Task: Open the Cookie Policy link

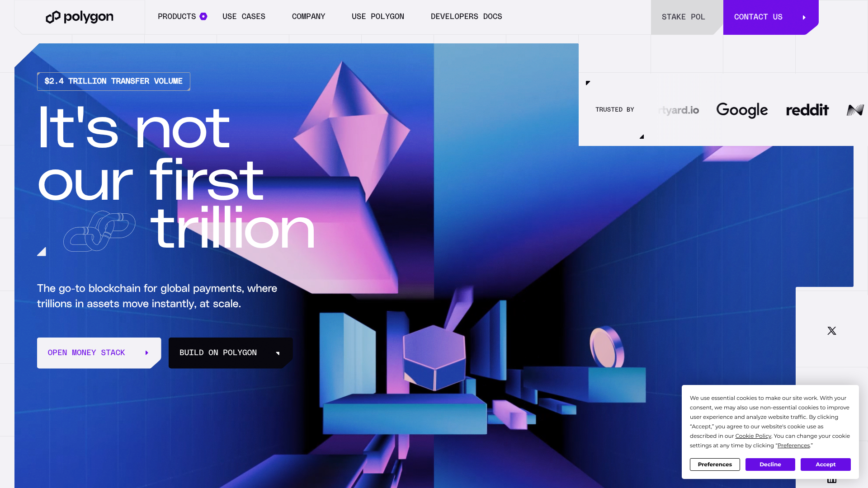Action: coord(753,436)
